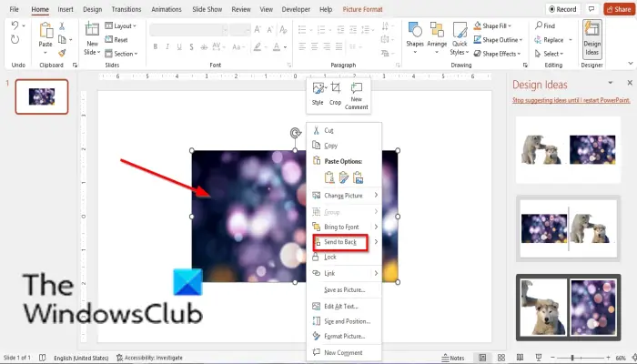This screenshot has height=364, width=637.
Task: Toggle Bold formatting
Action: coord(156,47)
